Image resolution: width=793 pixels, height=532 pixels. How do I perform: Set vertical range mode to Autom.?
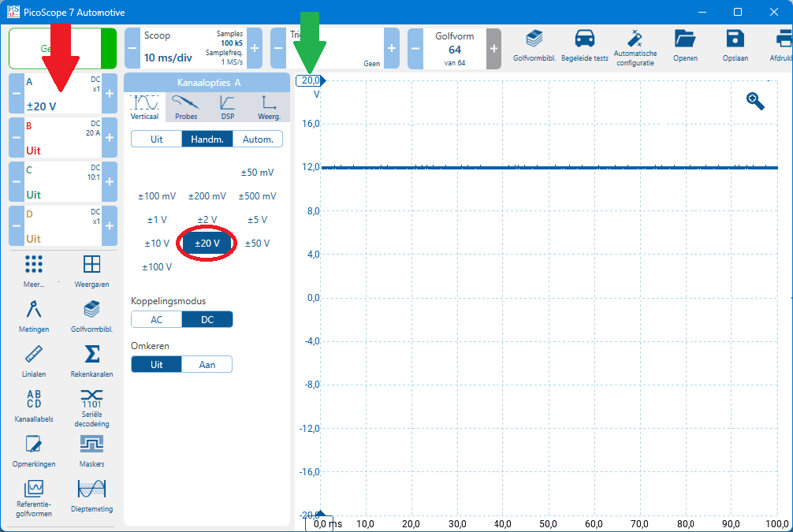click(257, 140)
